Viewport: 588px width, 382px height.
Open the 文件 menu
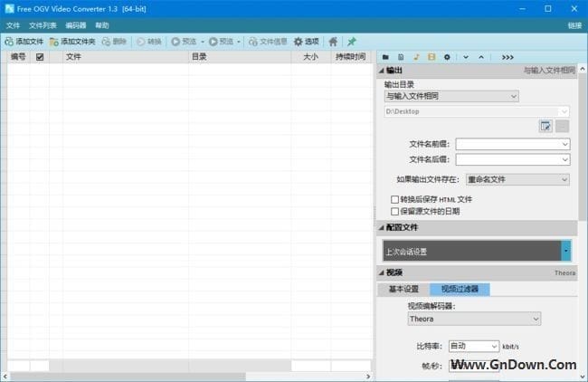point(13,25)
